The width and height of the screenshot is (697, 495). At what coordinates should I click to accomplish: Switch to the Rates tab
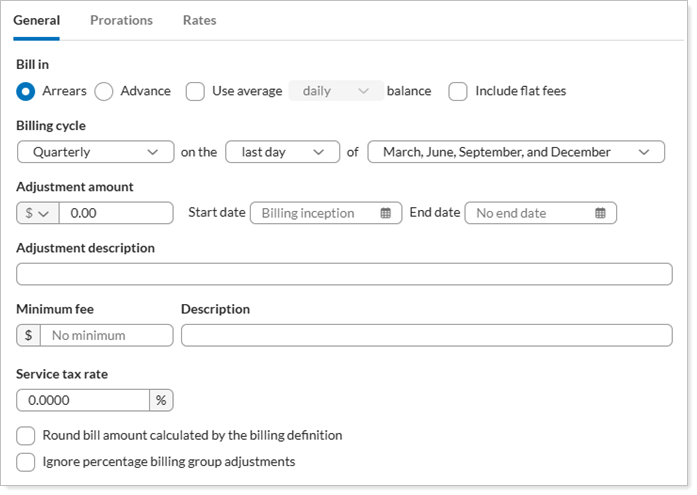[199, 20]
